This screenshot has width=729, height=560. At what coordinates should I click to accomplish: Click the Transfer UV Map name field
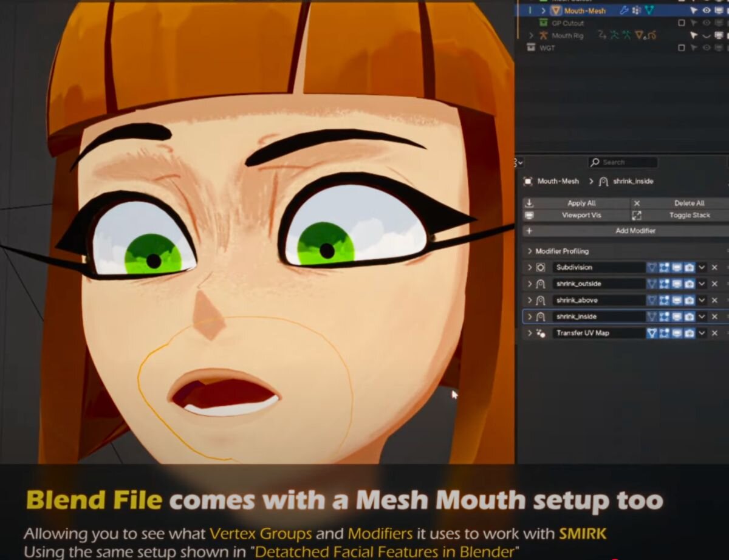click(x=598, y=333)
